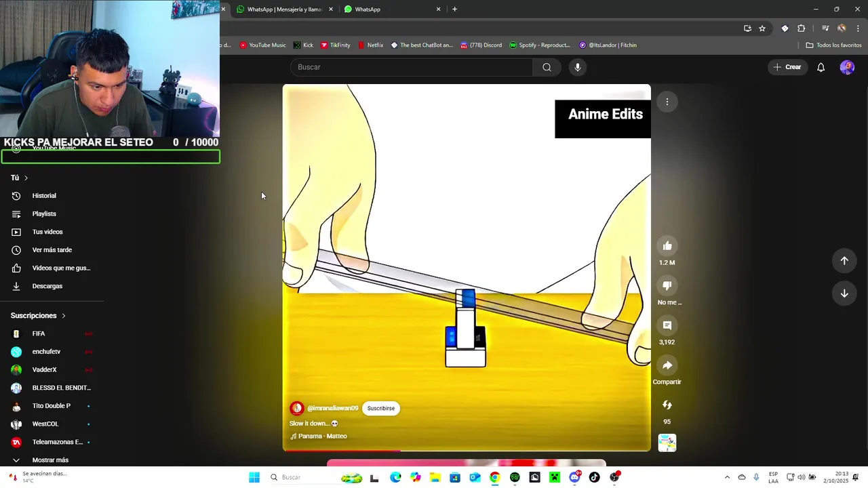Open the Chrome three-dot menu
Viewport: 868px width, 488px height.
coord(858,28)
